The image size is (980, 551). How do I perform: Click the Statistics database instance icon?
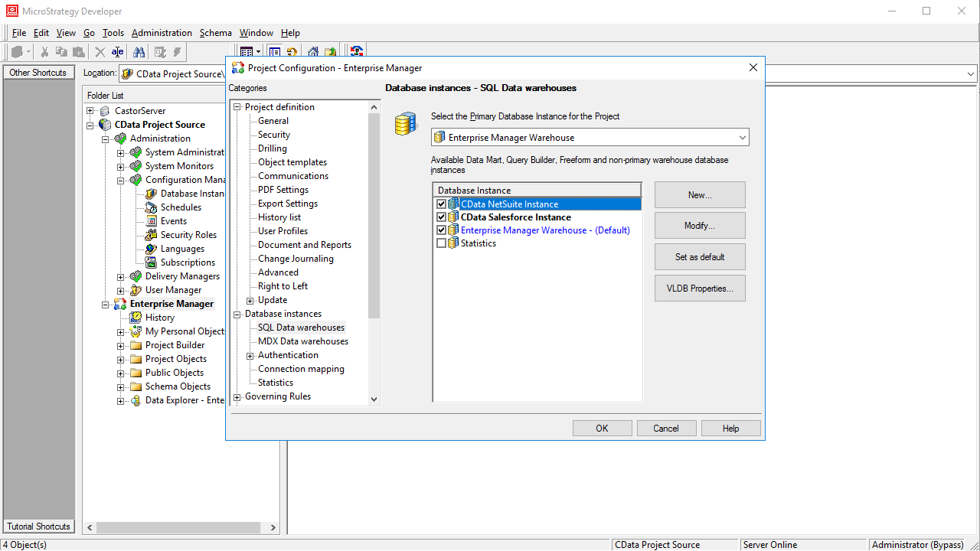453,243
